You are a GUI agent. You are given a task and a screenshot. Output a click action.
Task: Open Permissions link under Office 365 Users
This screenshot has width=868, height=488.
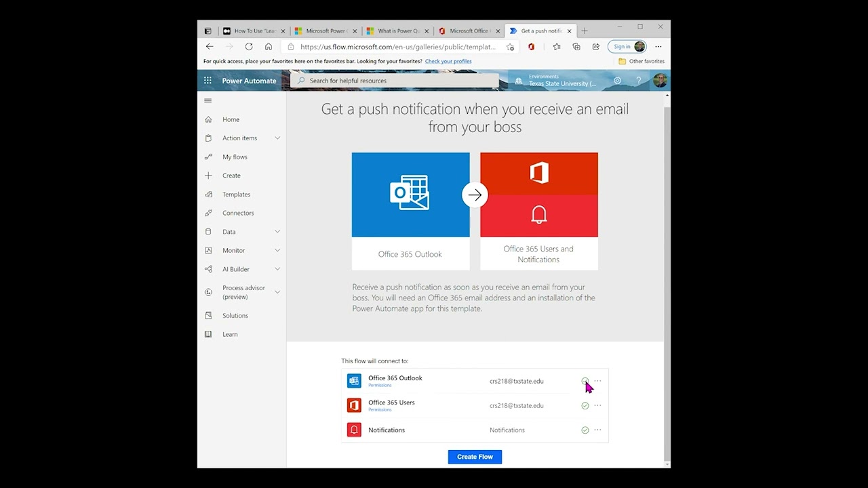pyautogui.click(x=380, y=410)
